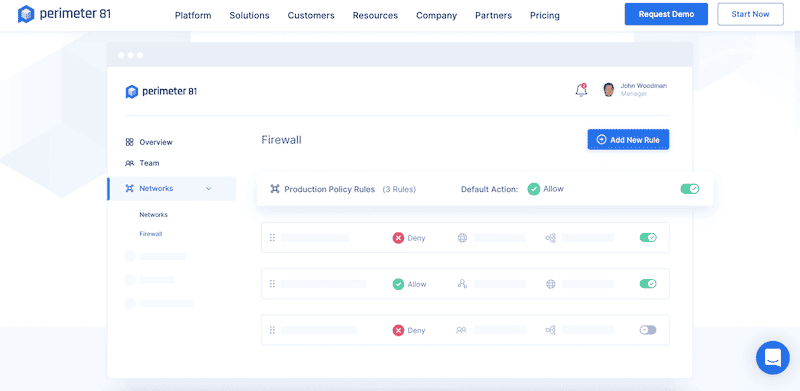Screen dimensions: 800x391
Task: Disable the Production Policy Rules toggle
Action: [x=690, y=189]
